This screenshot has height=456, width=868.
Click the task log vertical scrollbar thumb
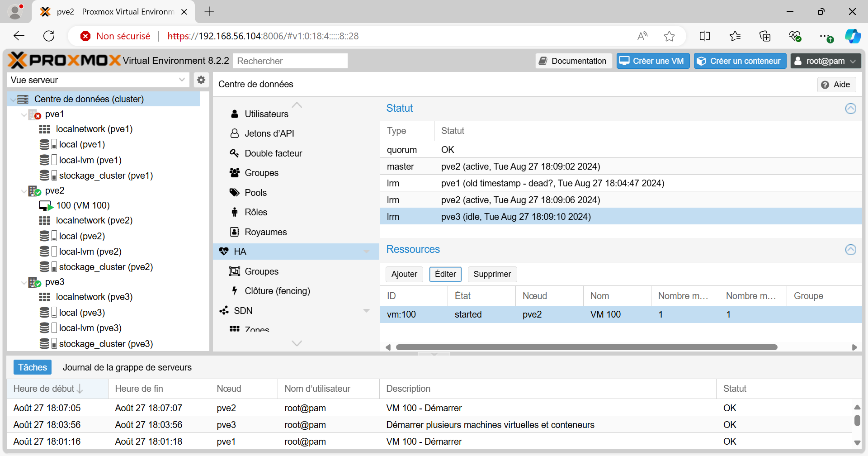[857, 420]
